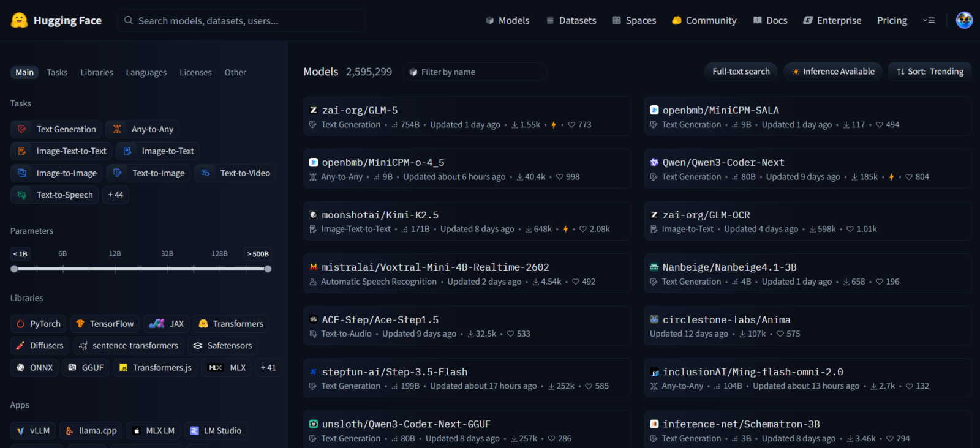This screenshot has height=448, width=980.
Task: Open Community in top navigation
Action: pyautogui.click(x=704, y=20)
